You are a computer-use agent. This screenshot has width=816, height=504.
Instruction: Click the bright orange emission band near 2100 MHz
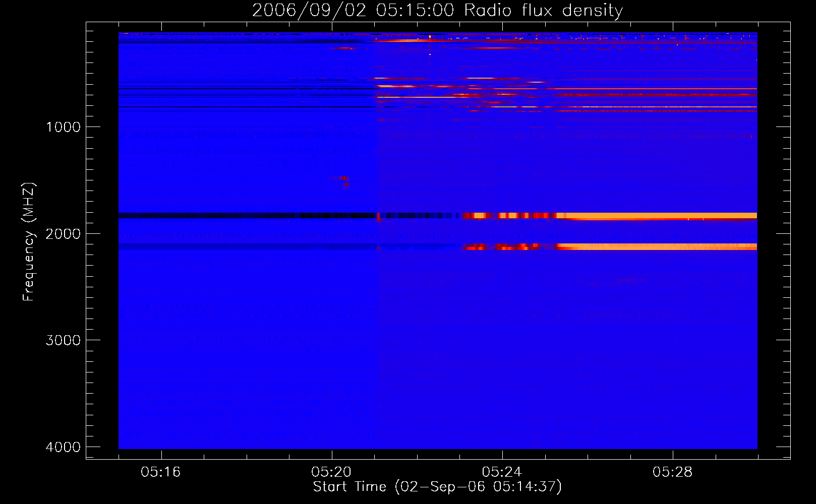point(656,246)
